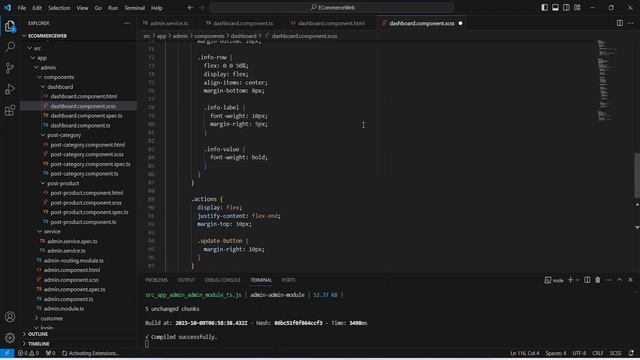Go back with the navigation arrow
Viewport: 640px width, 360px height.
(191, 7)
